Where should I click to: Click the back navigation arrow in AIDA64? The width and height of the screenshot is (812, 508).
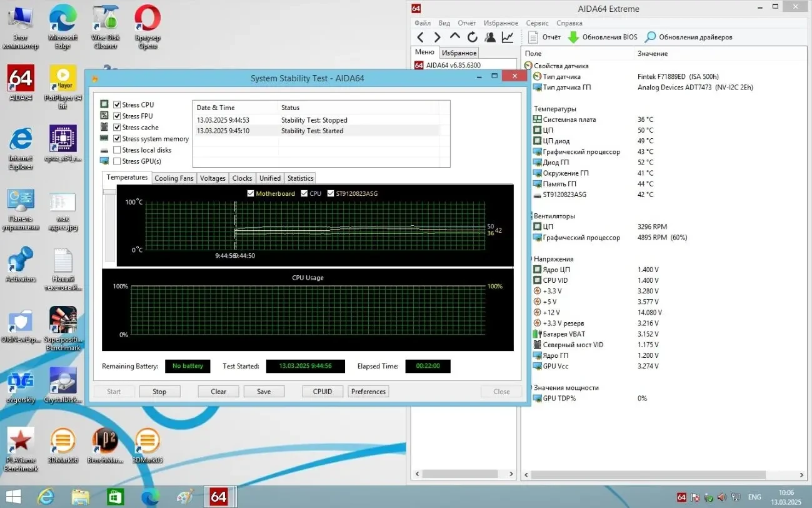(420, 36)
